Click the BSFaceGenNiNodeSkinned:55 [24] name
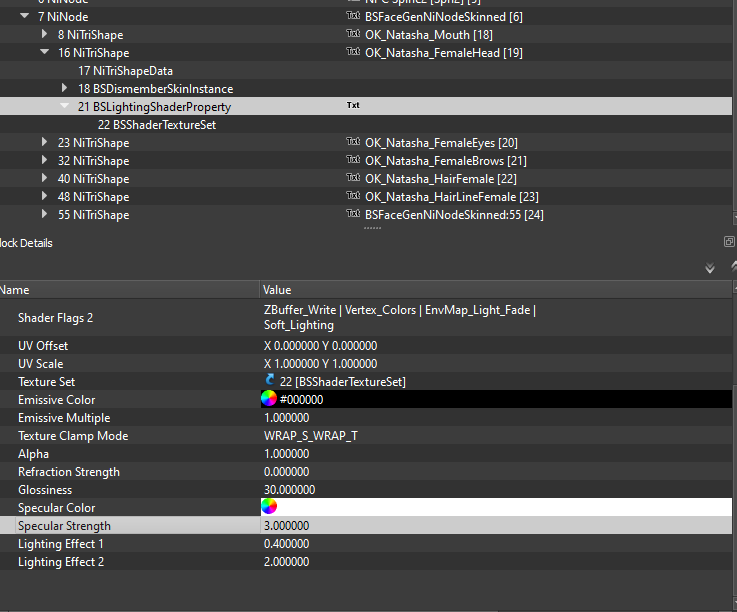Image resolution: width=737 pixels, height=612 pixels. 454,215
